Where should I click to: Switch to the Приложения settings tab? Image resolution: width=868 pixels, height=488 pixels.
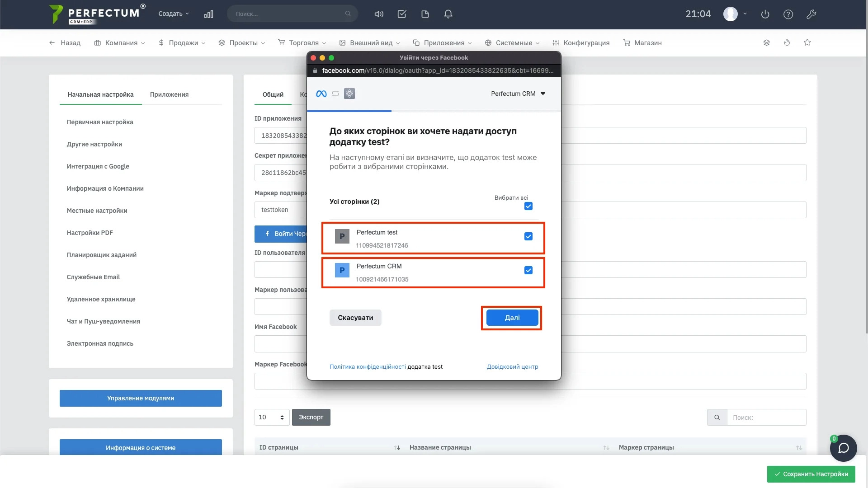click(x=170, y=94)
